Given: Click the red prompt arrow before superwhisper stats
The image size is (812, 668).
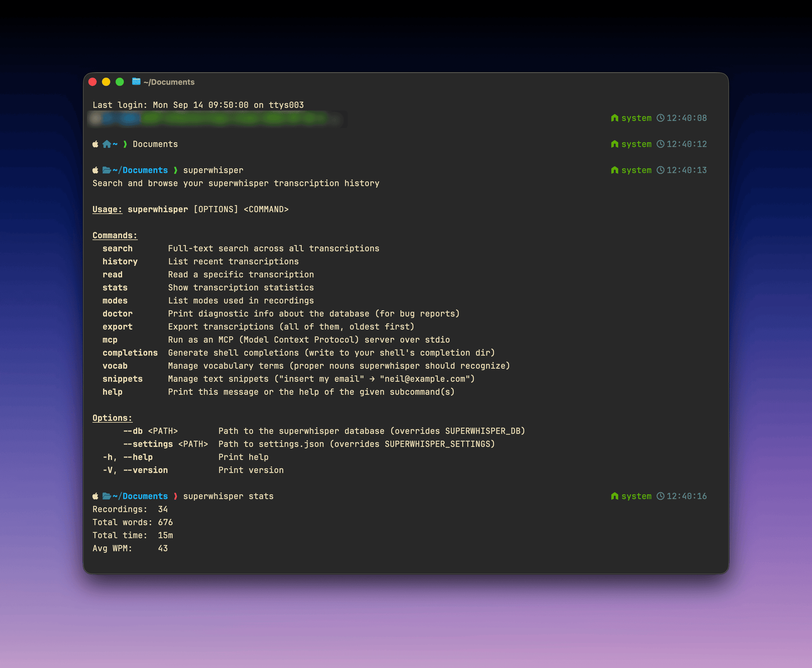Looking at the screenshot, I should 175,496.
